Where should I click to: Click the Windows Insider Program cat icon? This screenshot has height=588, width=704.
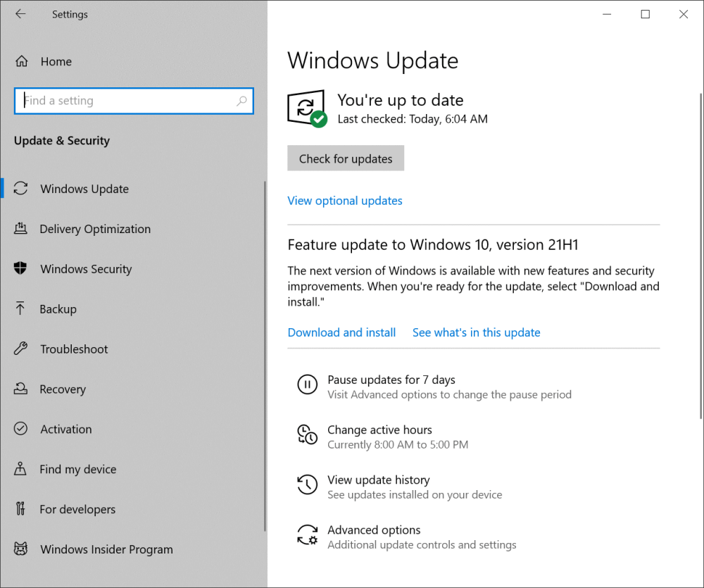[x=20, y=549]
